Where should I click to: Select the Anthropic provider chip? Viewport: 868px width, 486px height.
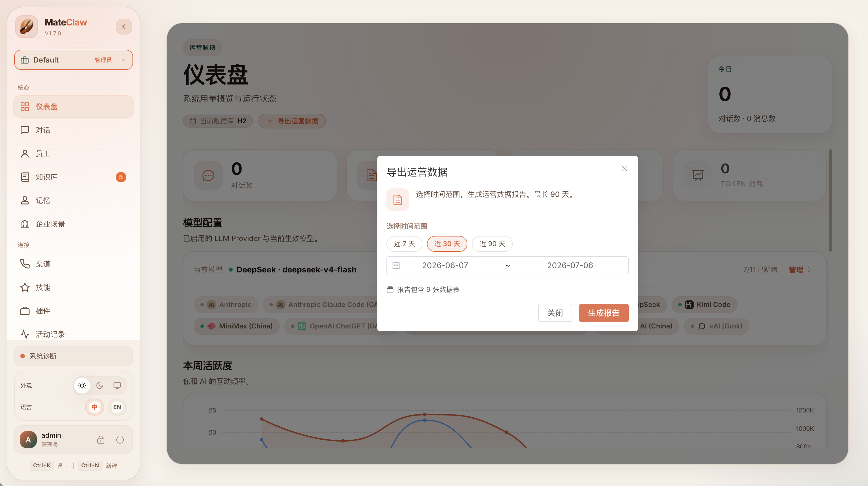(226, 304)
